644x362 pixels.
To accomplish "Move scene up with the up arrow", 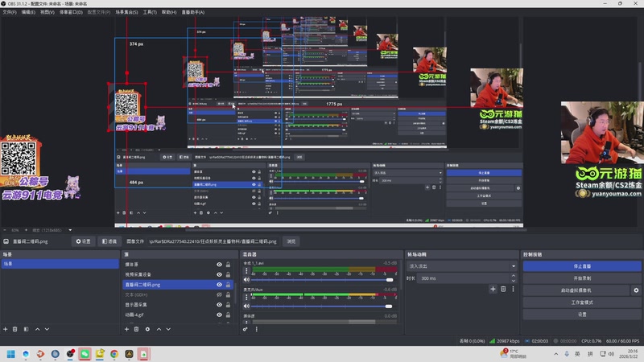I will (x=37, y=329).
